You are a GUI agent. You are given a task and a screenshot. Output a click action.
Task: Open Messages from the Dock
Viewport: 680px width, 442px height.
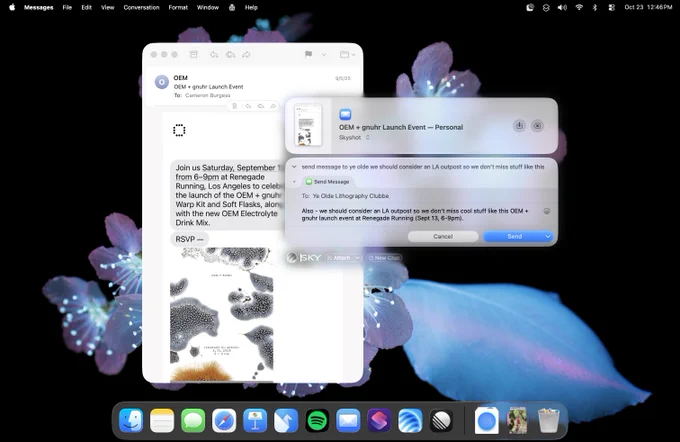(193, 420)
